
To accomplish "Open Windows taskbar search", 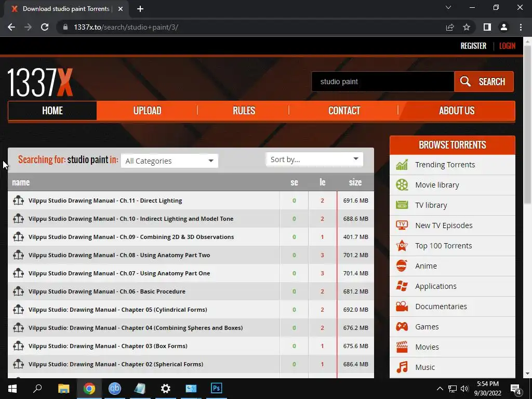I will click(37, 389).
